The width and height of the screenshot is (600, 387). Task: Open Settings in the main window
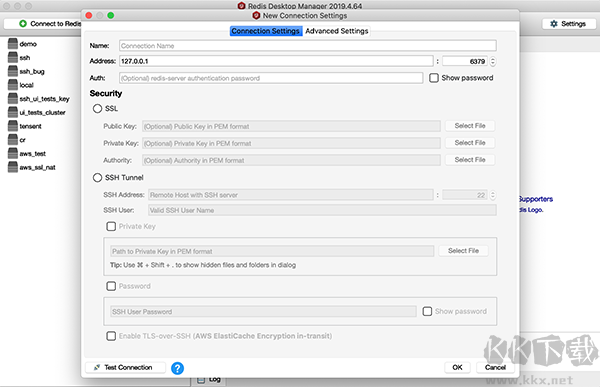[x=569, y=24]
